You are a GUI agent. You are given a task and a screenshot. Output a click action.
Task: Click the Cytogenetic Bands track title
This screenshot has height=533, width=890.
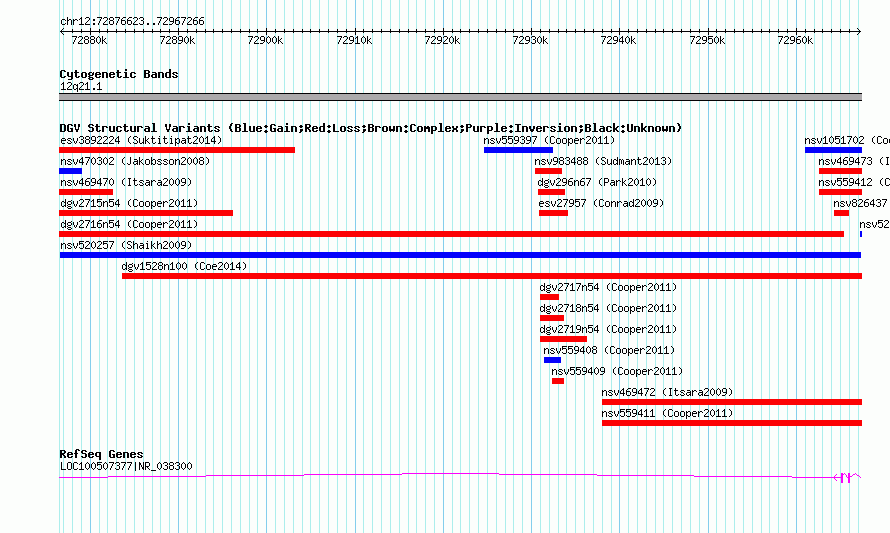[119, 74]
